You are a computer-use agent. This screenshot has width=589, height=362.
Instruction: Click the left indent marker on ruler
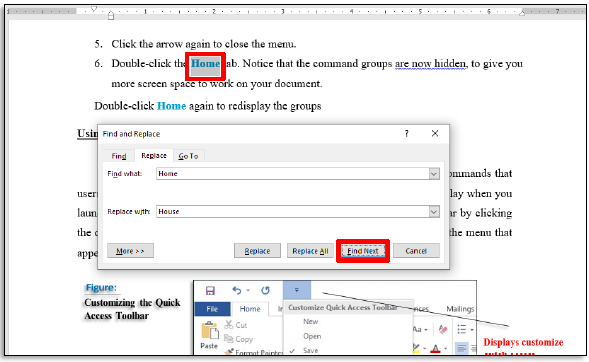[x=111, y=16]
